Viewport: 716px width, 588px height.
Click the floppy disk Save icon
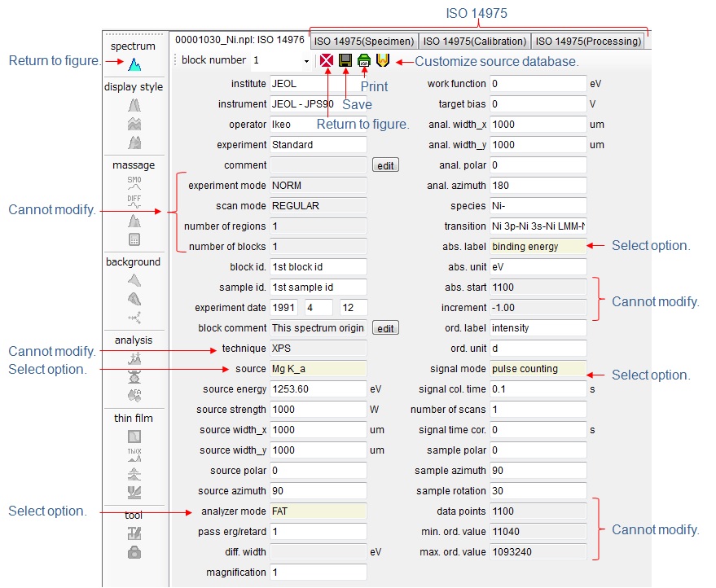(x=345, y=60)
